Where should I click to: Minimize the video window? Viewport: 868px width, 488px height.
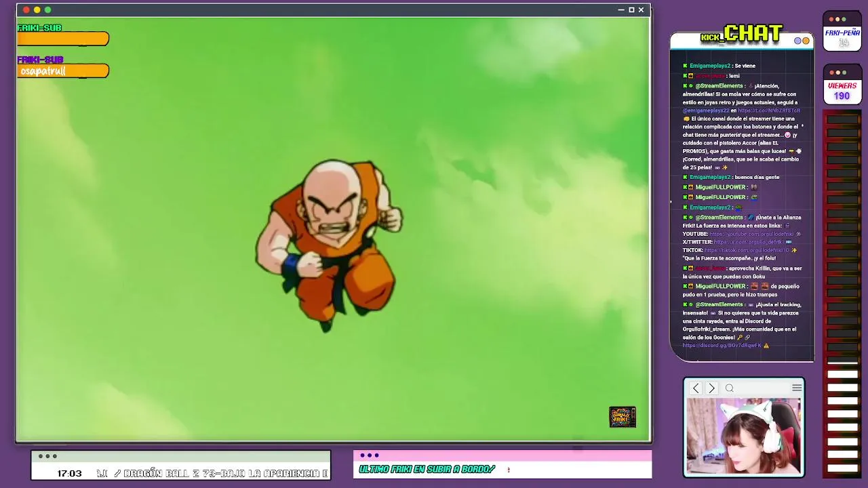click(621, 9)
